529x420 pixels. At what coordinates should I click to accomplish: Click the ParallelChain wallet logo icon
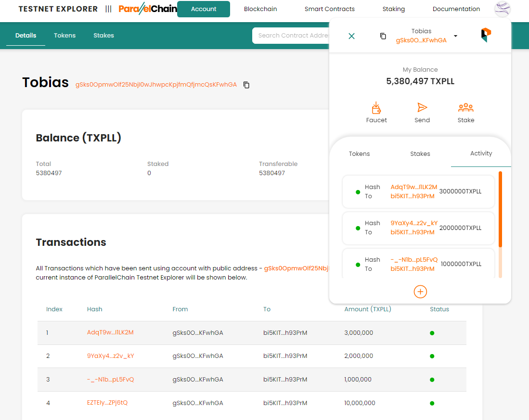[x=486, y=35]
